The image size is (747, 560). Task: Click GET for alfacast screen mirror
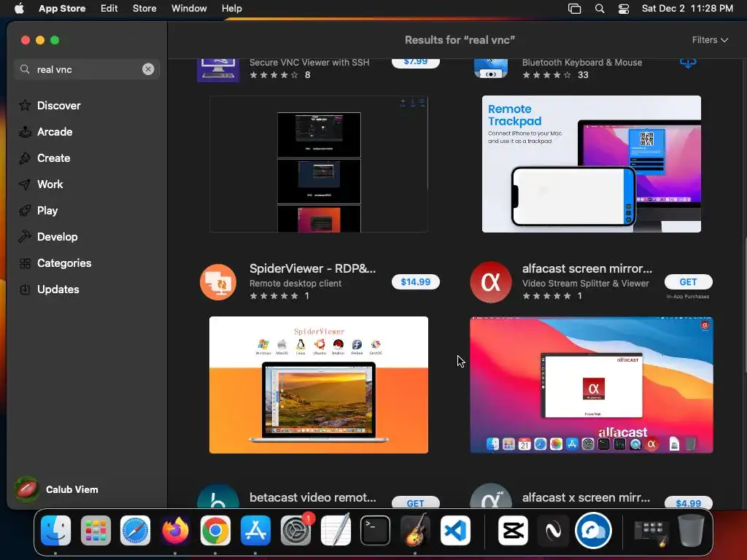pos(689,282)
